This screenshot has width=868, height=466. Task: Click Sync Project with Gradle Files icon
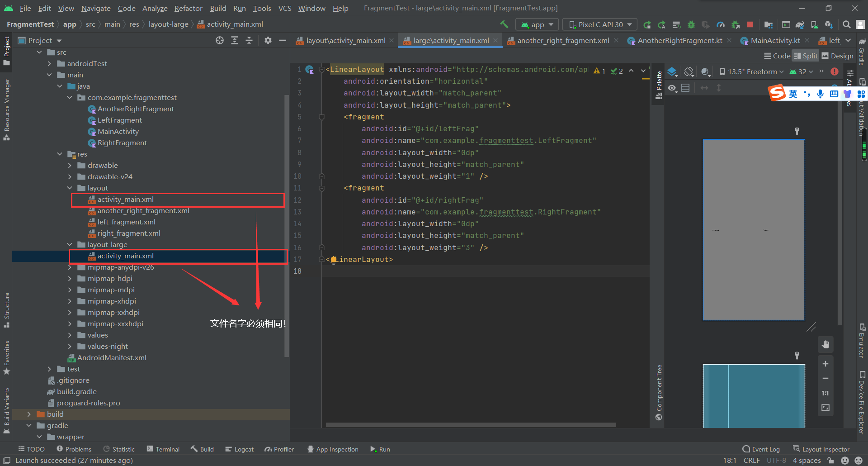click(x=799, y=24)
